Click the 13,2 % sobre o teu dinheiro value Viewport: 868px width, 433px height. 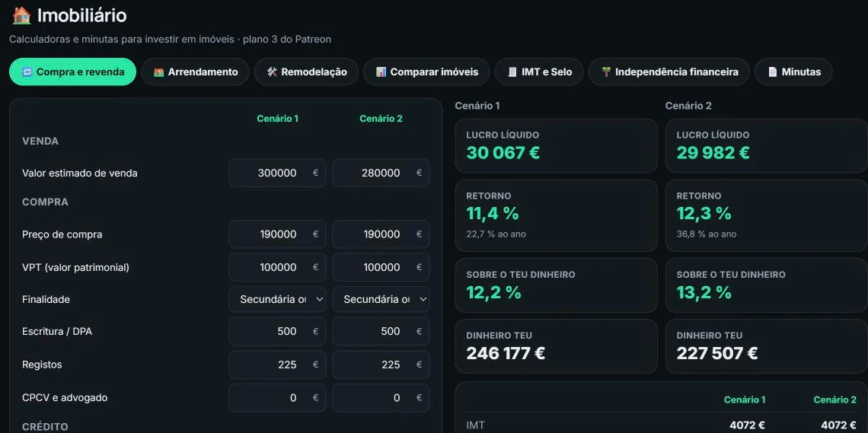[x=704, y=292]
